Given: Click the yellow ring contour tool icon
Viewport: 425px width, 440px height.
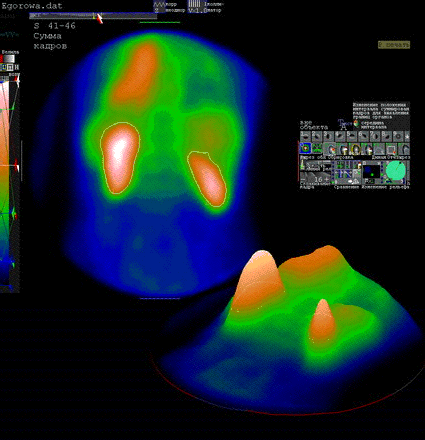Looking at the screenshot, I should (355, 149).
